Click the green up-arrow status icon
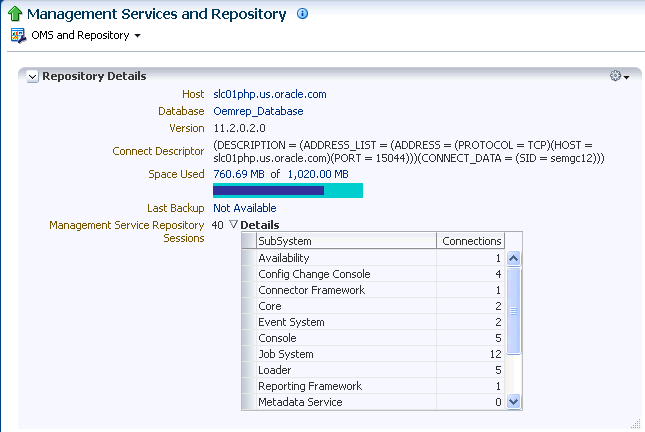 pyautogui.click(x=15, y=14)
